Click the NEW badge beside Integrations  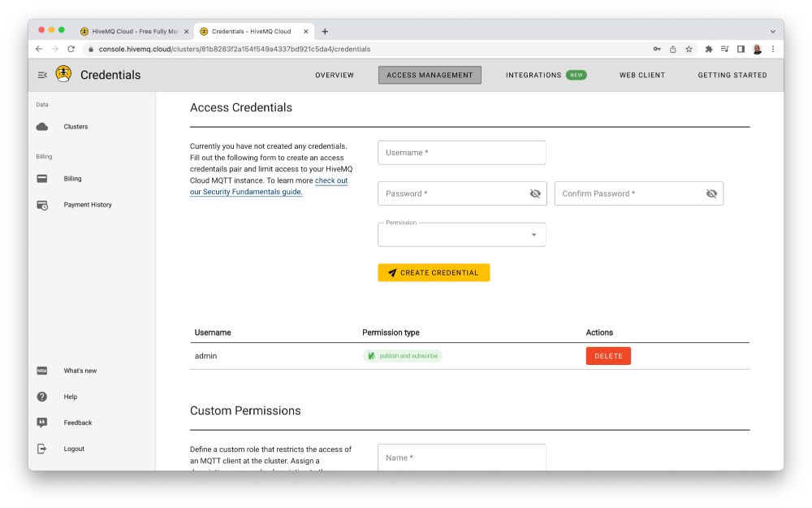pos(576,75)
